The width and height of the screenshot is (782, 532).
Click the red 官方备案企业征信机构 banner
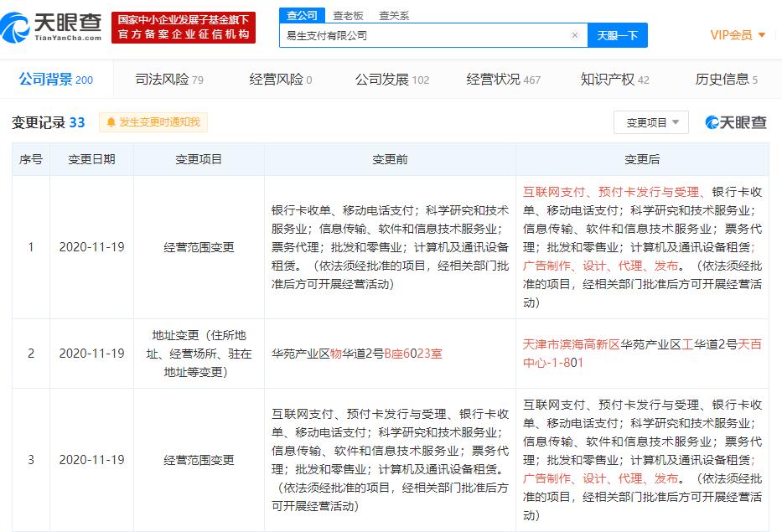(x=184, y=28)
